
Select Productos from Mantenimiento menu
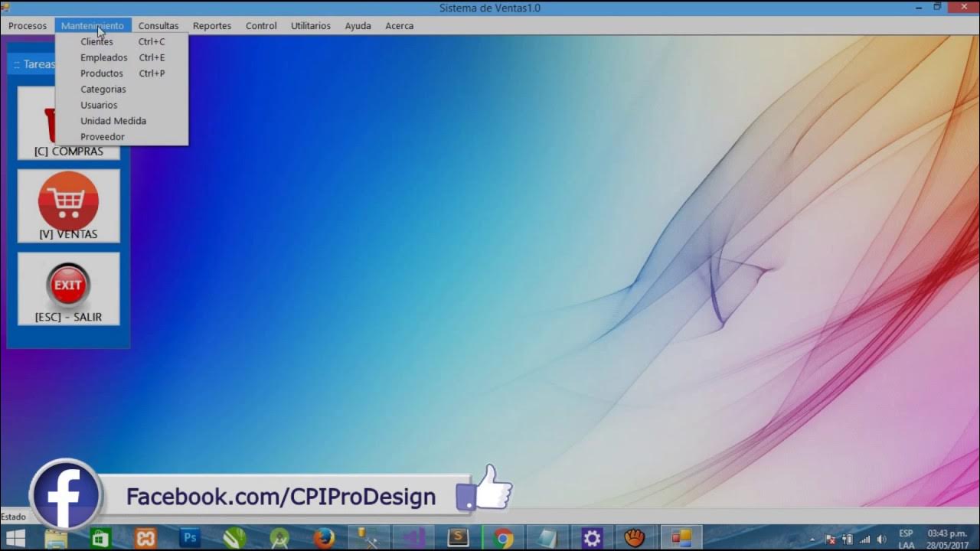pos(122,73)
